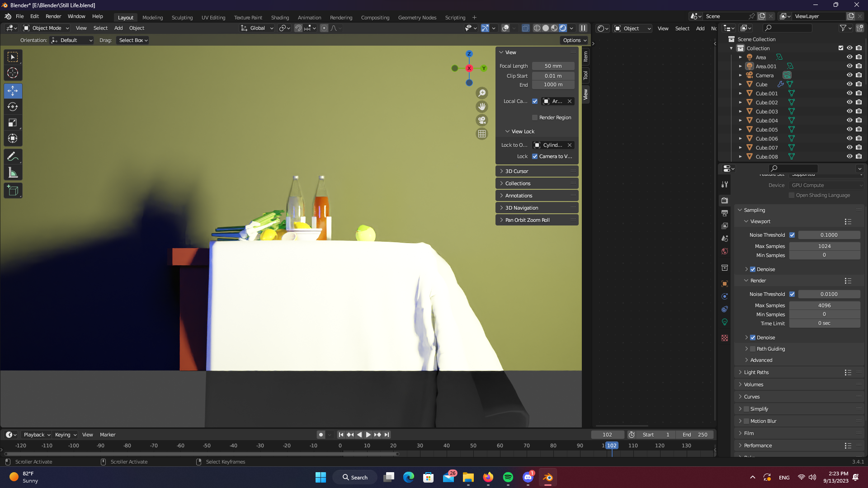Click the render Max Samples field
Viewport: 868px width, 488px height.
[x=824, y=305]
